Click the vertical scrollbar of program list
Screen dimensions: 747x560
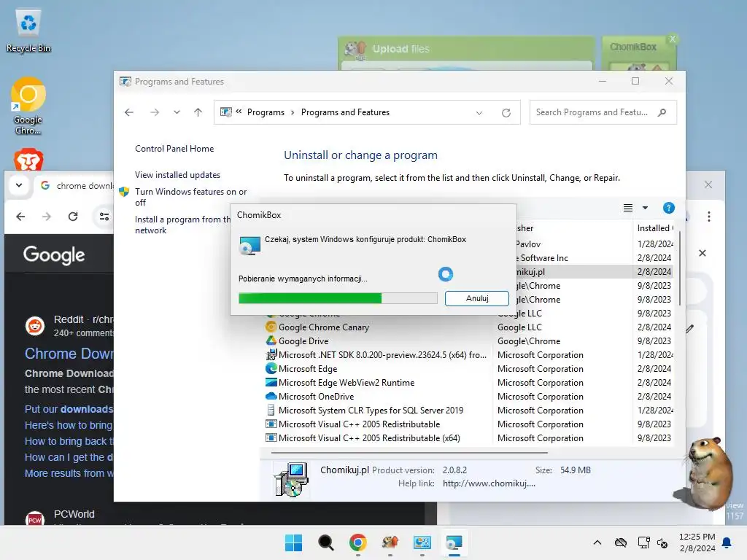[x=680, y=269]
